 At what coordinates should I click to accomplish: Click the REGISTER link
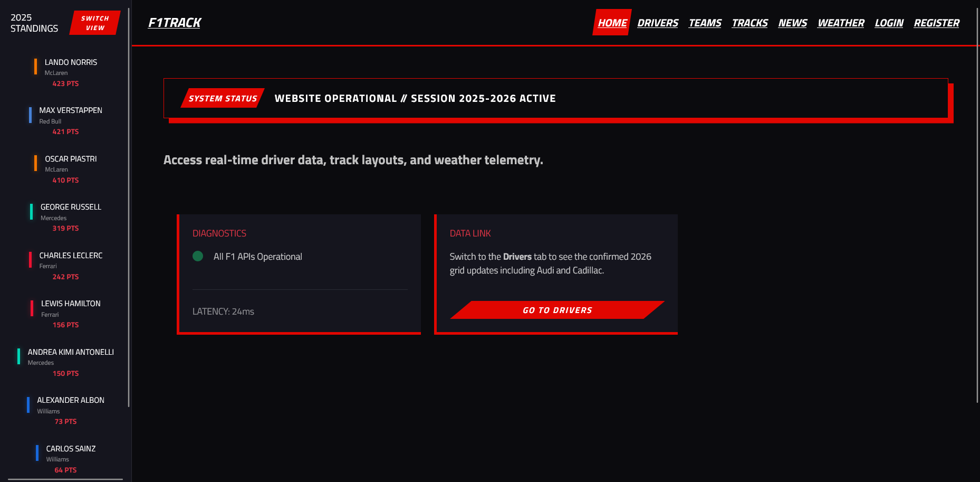pos(936,23)
